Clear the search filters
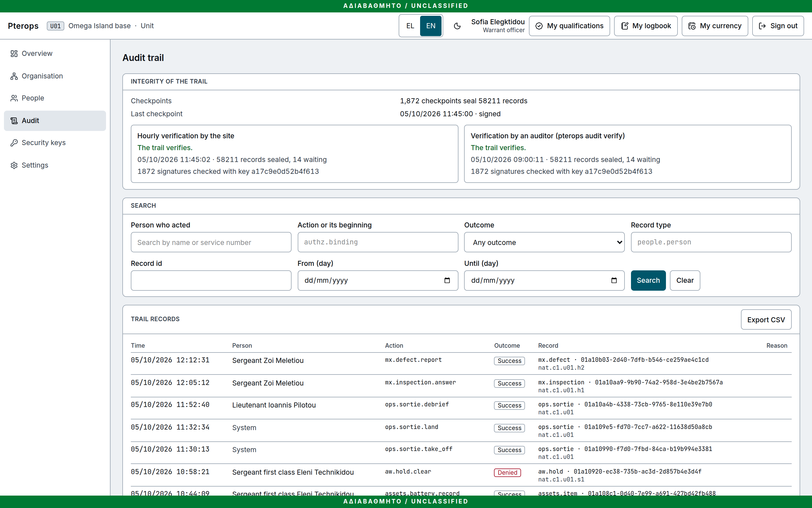 tap(685, 280)
